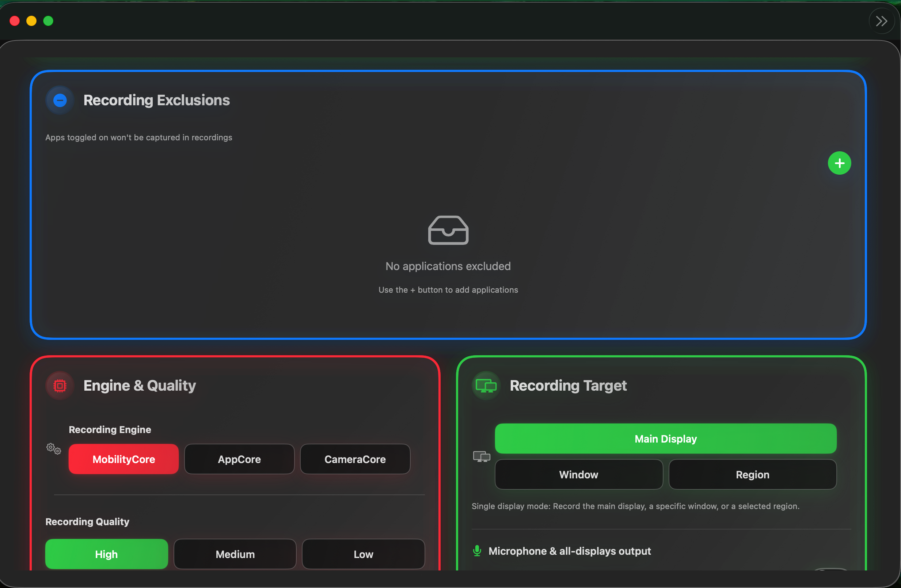This screenshot has height=588, width=901.
Task: Minimize the window with yellow button
Action: (31, 21)
